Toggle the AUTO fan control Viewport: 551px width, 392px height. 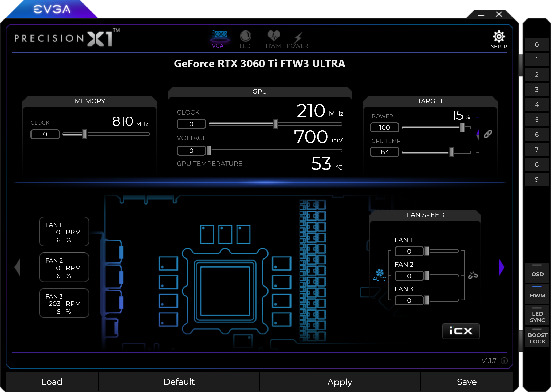tap(379, 275)
